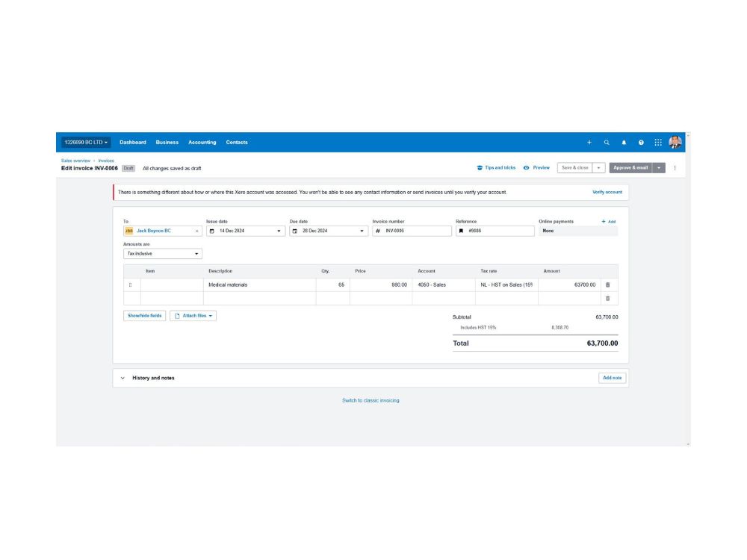Click the Online payments None field
The width and height of the screenshot is (747, 560).
coord(578,231)
